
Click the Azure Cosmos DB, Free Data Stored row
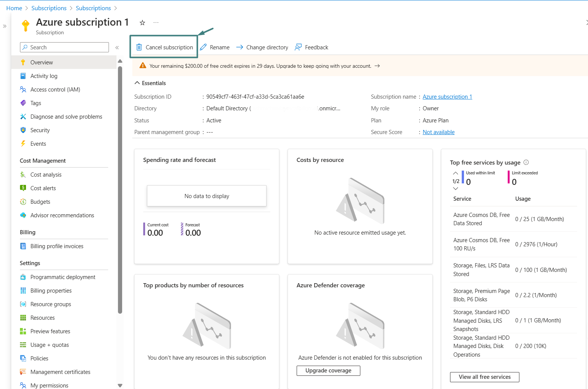(513, 219)
